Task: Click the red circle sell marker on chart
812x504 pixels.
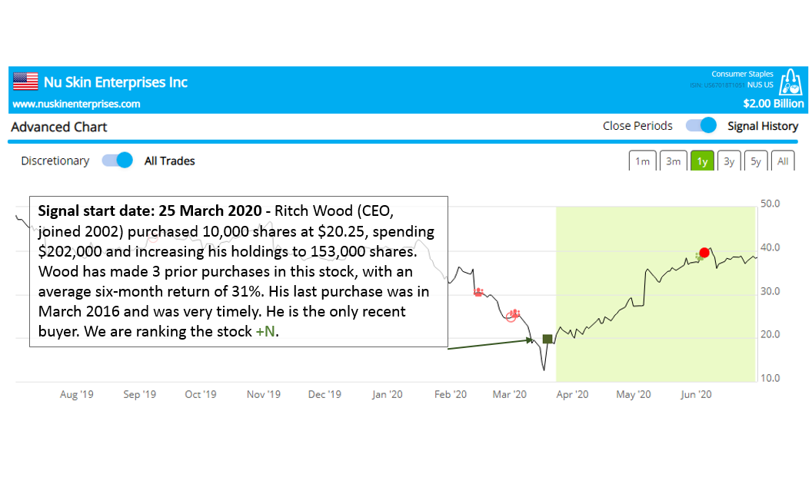Action: tap(704, 253)
